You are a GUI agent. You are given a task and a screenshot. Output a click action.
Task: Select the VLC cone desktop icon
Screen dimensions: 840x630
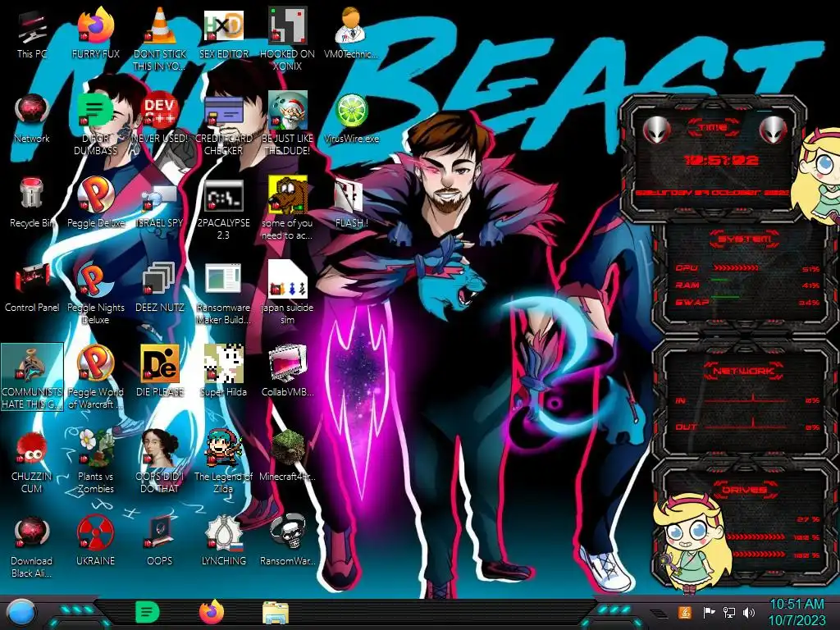click(160, 39)
